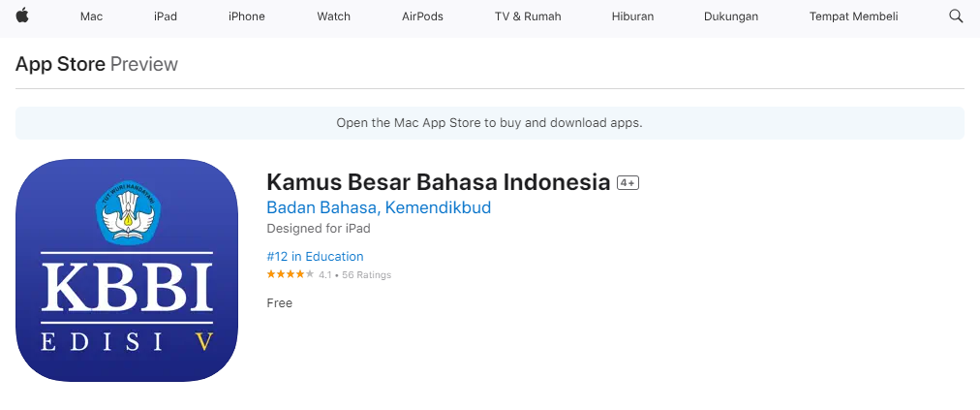This screenshot has width=980, height=410.
Task: Click the Open the Mac App Store banner
Action: 490,123
